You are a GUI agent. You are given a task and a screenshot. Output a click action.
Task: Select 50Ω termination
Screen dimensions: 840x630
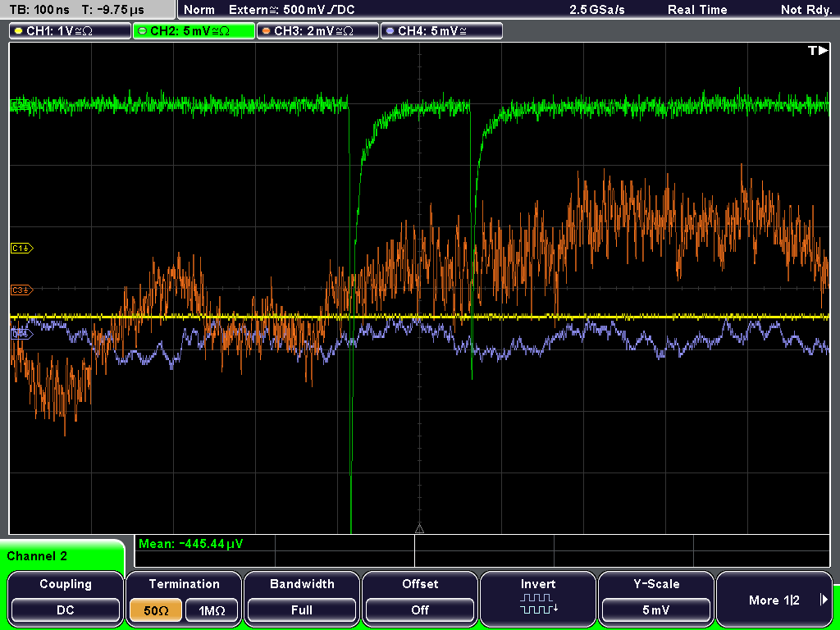point(156,610)
